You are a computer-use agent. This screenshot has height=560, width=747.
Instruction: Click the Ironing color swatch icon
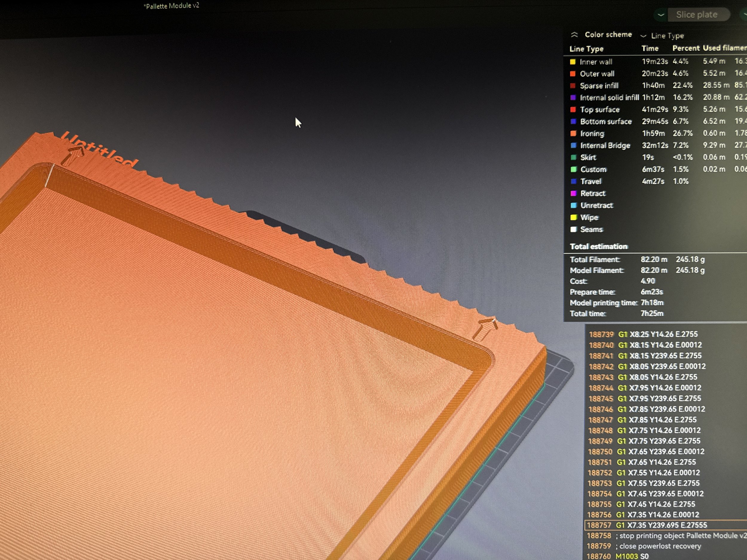tap(573, 134)
